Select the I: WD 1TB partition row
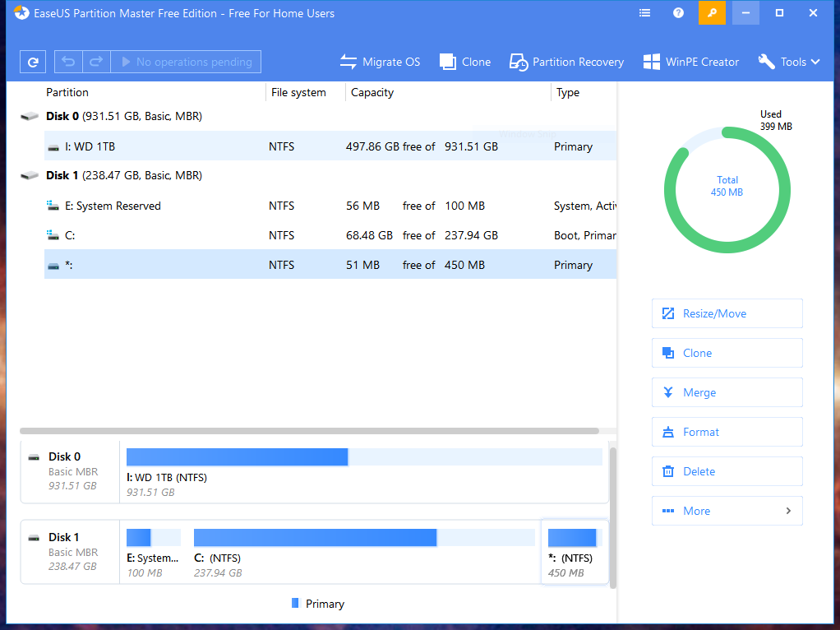 (330, 146)
